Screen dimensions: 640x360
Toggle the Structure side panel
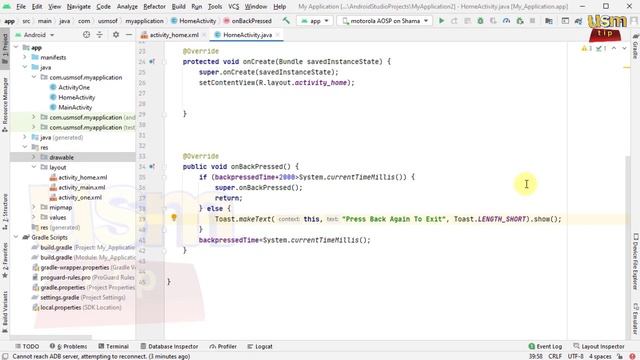[x=5, y=212]
